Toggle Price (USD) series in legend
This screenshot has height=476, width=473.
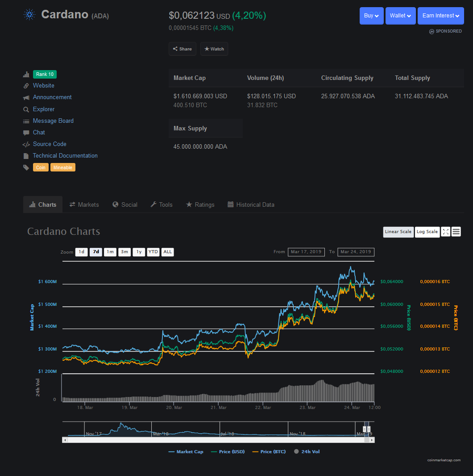pyautogui.click(x=228, y=452)
